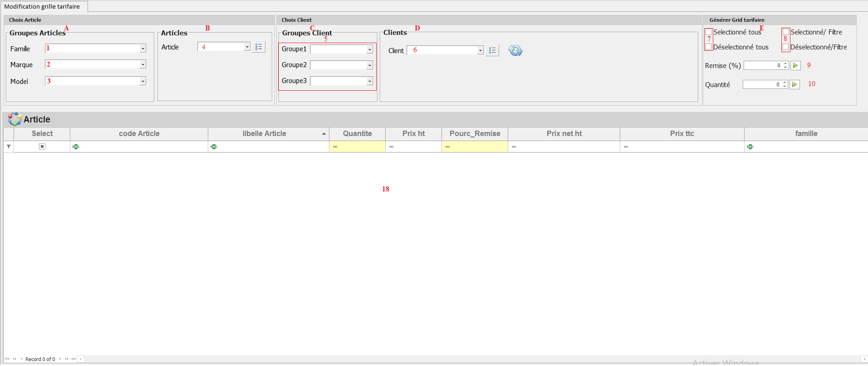Open the Model dropdown
Screen dimensions: 868x366
(x=142, y=81)
